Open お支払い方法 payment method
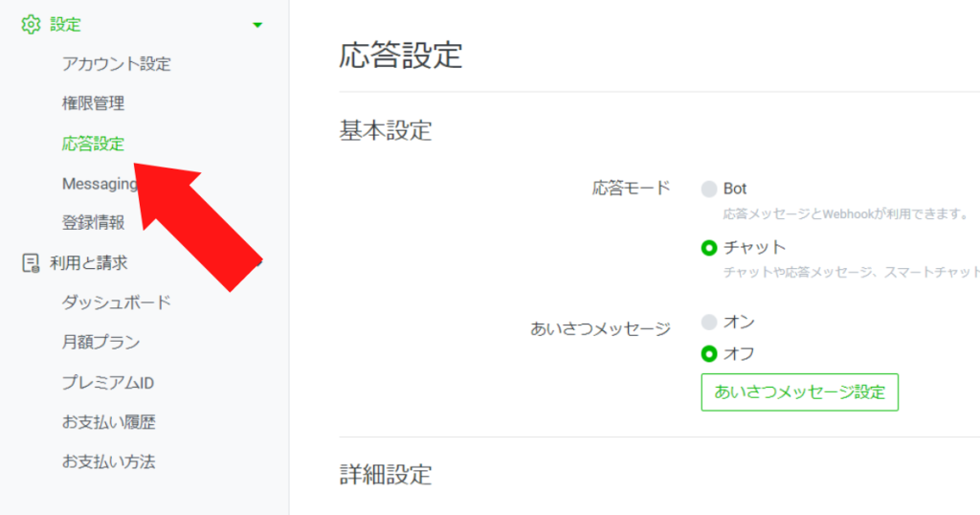The image size is (980, 515). click(109, 462)
